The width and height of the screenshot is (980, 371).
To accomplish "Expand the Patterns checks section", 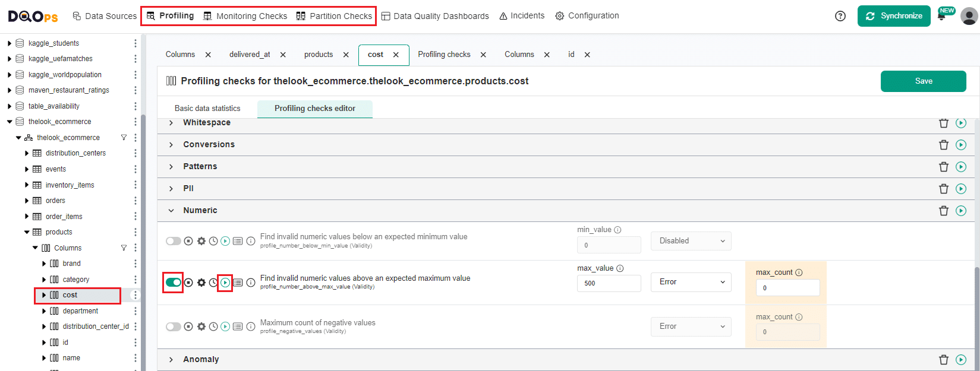I will [x=171, y=167].
